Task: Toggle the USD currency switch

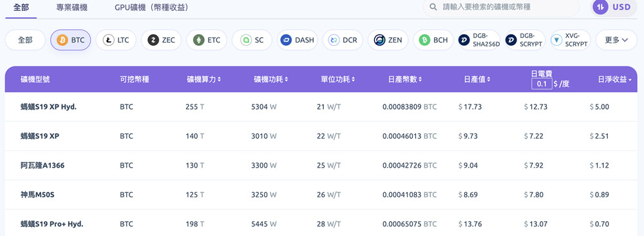Action: 614,7
